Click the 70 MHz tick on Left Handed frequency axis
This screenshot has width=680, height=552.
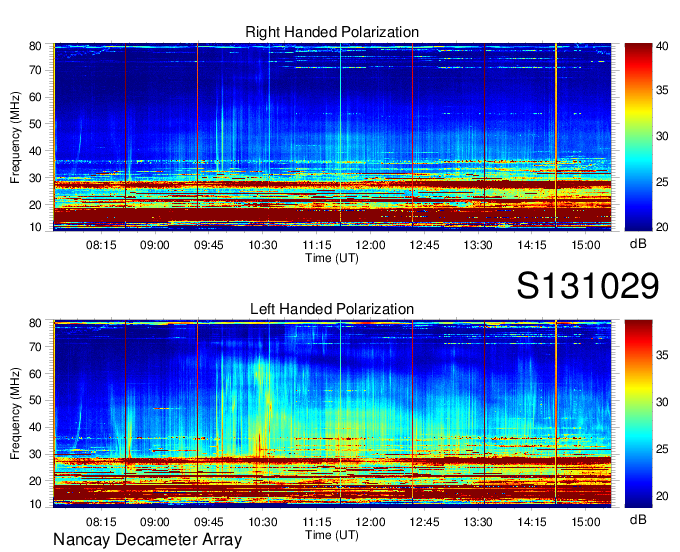point(35,346)
